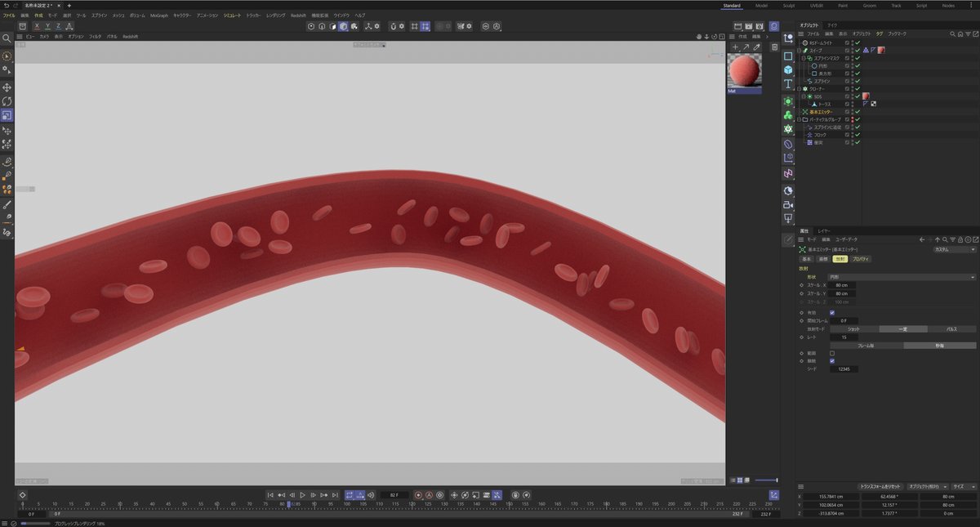Open Object Manager search icon

(953, 33)
